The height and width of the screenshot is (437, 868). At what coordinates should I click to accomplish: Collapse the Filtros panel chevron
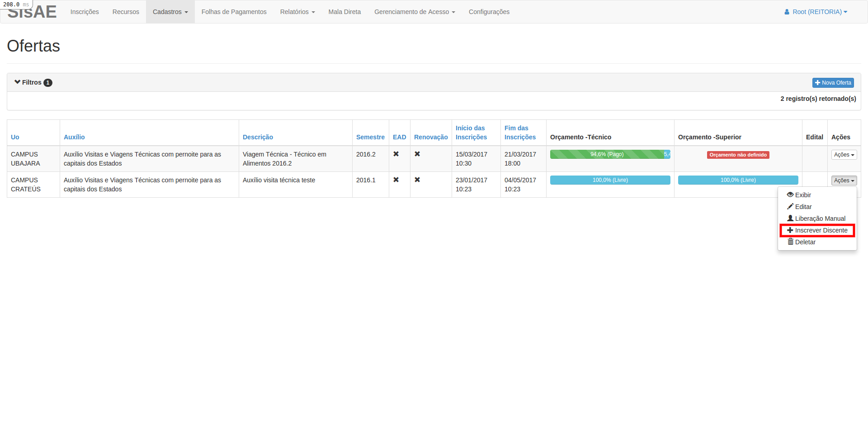coord(17,82)
